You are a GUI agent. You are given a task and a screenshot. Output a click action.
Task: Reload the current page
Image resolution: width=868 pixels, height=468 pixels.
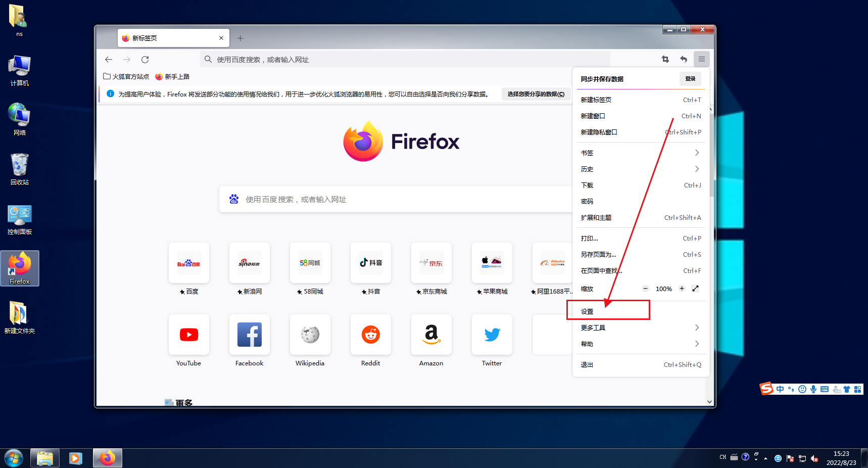pos(145,60)
